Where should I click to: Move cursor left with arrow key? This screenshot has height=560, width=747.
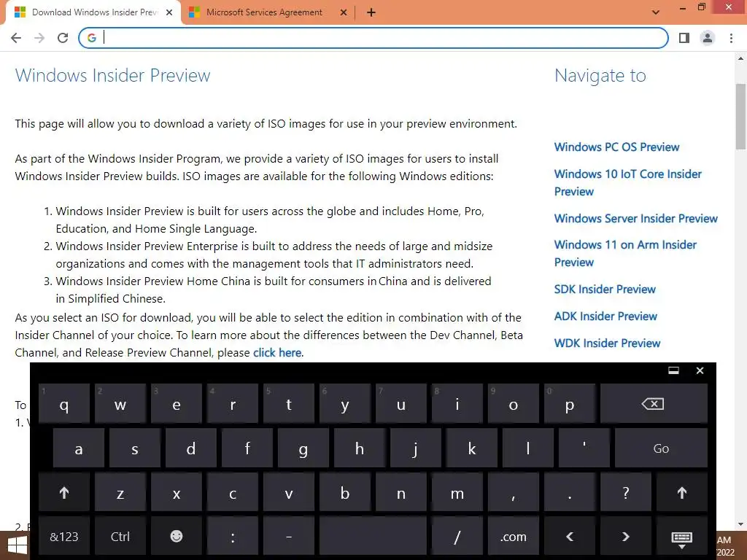(x=569, y=537)
